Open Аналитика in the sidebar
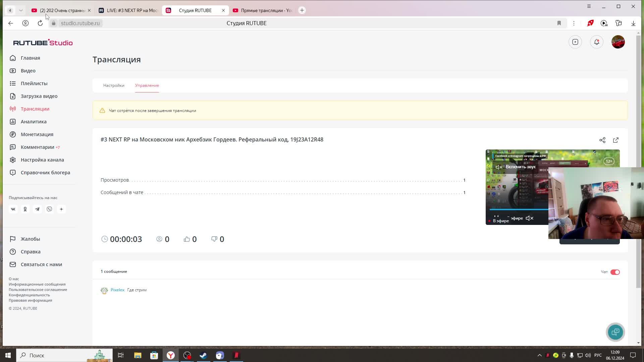Image resolution: width=644 pixels, height=362 pixels. click(34, 122)
